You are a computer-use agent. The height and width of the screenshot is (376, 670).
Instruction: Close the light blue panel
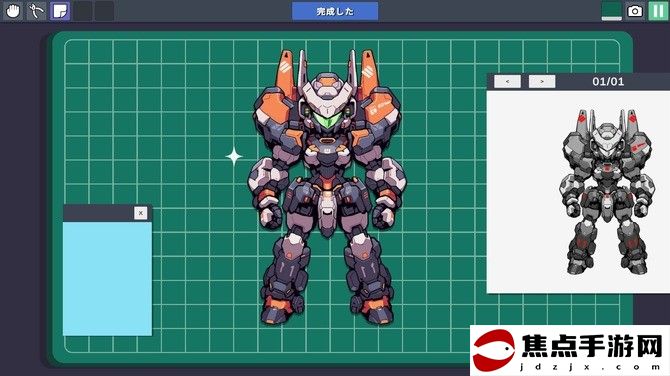[x=141, y=213]
